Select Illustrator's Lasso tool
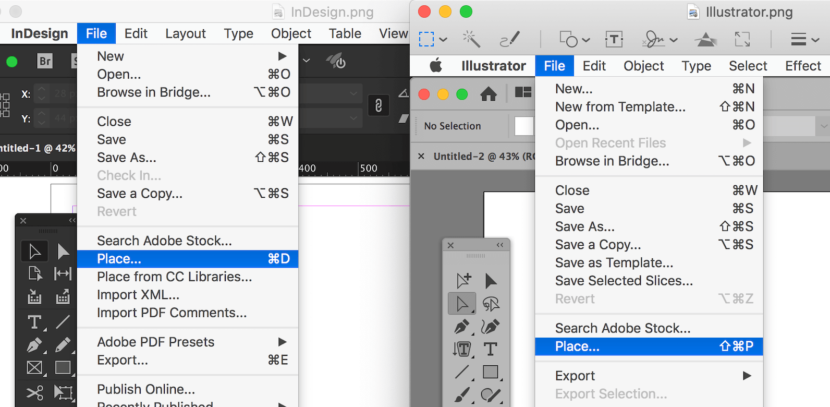Screen dimensions: 830x407 pos(491,304)
